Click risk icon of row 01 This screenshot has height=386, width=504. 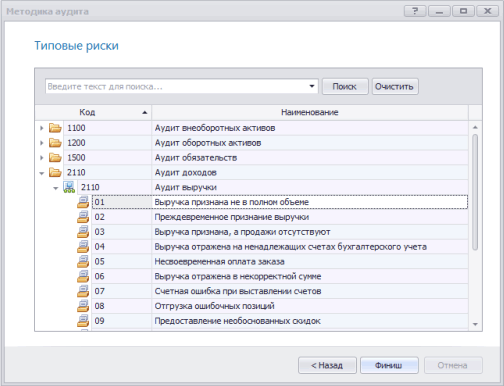coord(83,202)
